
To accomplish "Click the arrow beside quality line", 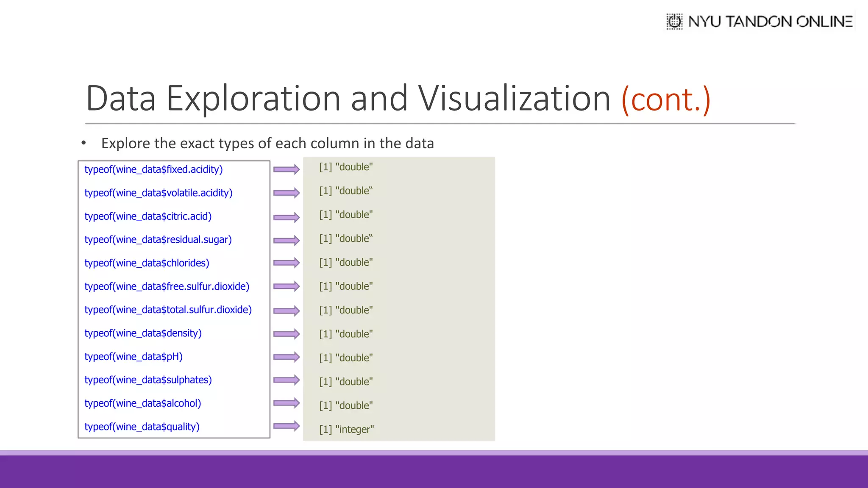I will tap(287, 426).
